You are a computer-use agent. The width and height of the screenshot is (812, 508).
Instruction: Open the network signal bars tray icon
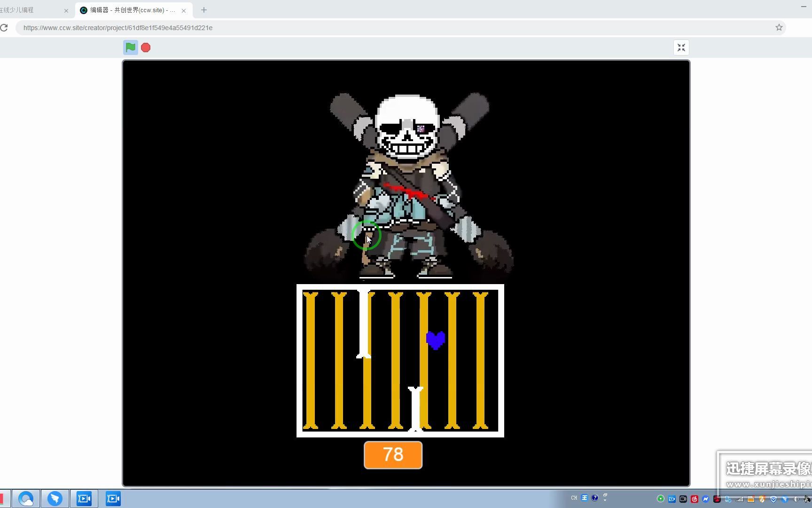point(740,499)
